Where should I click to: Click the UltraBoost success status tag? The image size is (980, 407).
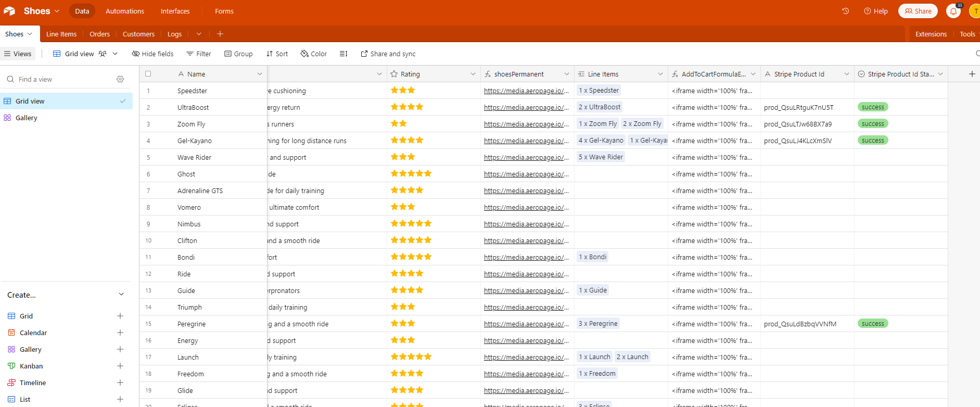click(873, 107)
